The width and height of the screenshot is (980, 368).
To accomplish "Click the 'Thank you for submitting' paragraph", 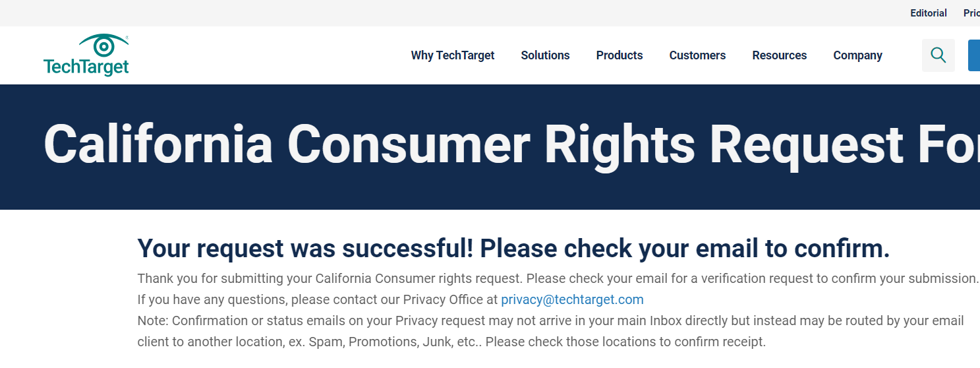I will pyautogui.click(x=558, y=278).
